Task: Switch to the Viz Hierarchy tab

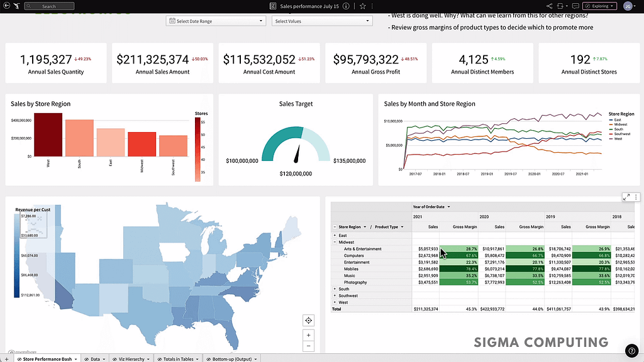Action: 131,359
